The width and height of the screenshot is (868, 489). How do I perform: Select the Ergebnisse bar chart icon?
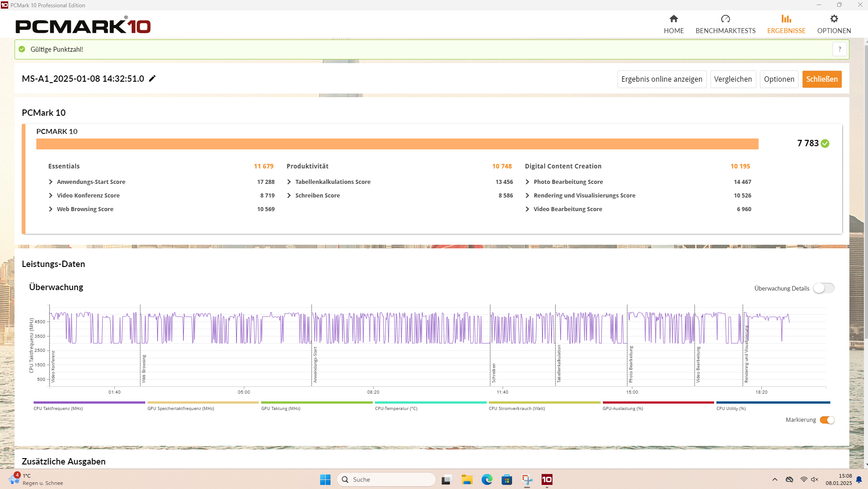786,19
